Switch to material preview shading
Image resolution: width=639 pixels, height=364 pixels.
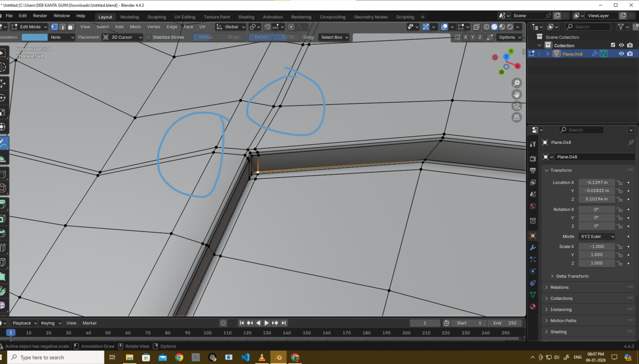[x=502, y=27]
